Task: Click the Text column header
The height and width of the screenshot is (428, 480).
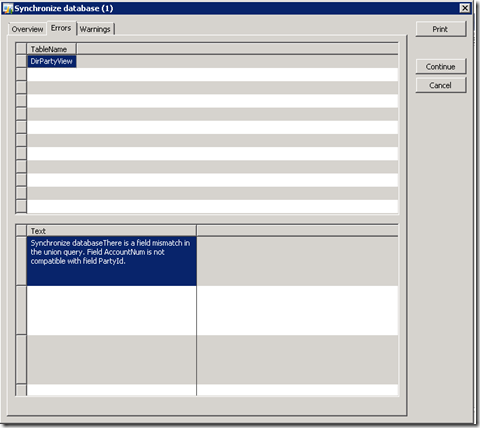Action: tap(112, 231)
